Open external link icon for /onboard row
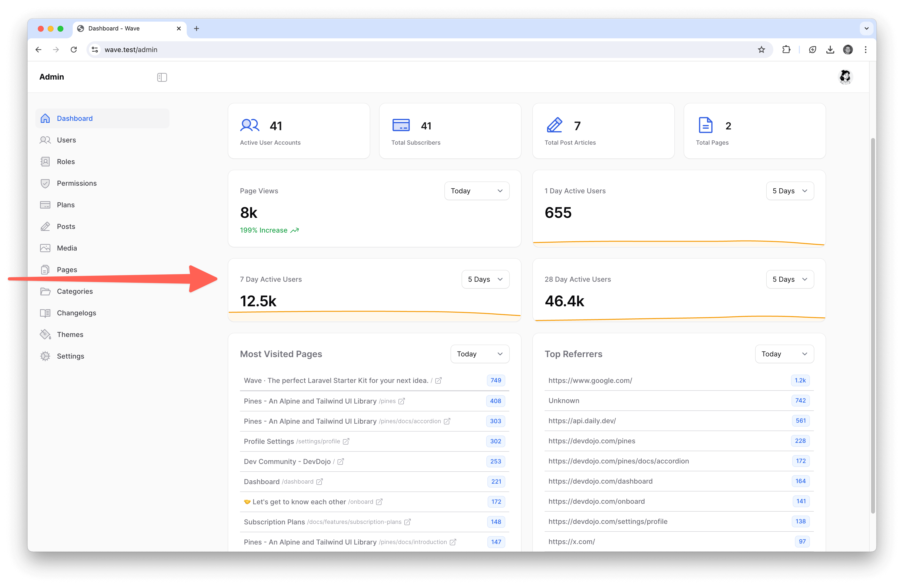 379,502
